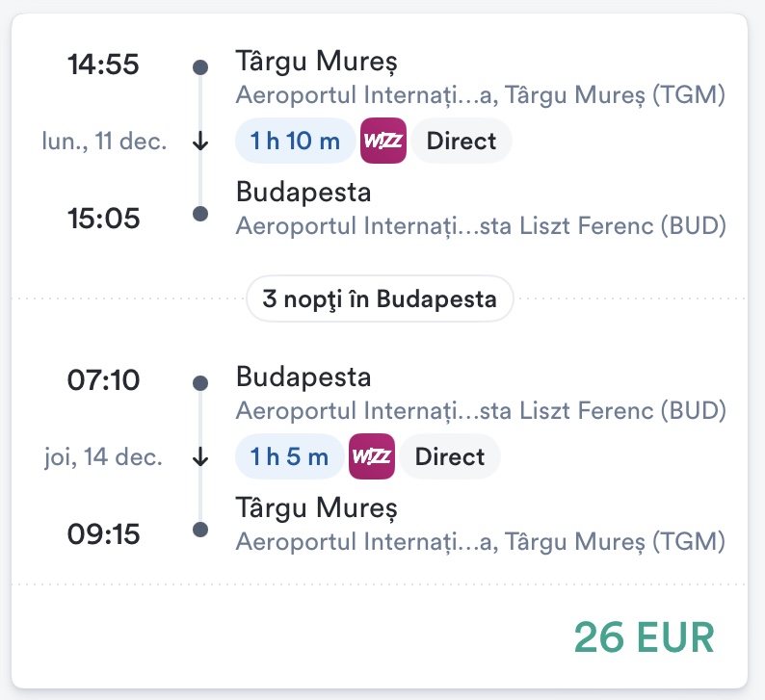Click the outbound TGM airport name text
765x700 pixels.
coord(480,95)
